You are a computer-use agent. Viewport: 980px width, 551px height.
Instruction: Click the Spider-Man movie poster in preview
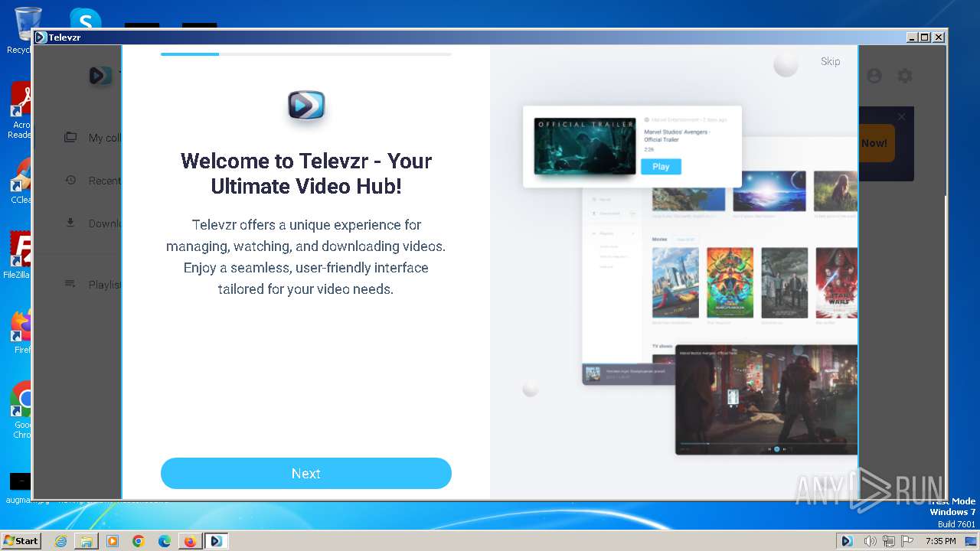coord(675,282)
